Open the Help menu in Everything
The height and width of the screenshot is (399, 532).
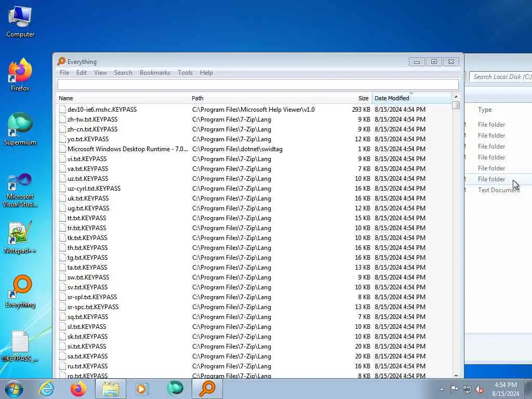click(206, 73)
